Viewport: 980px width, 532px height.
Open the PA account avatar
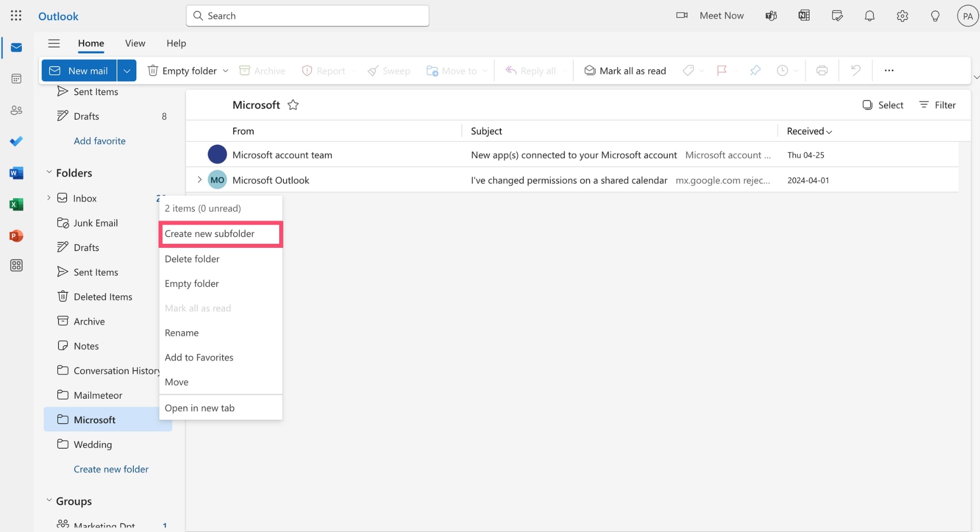(967, 16)
